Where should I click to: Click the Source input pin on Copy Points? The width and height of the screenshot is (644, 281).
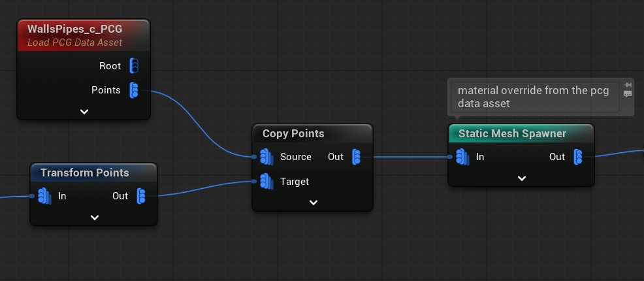266,157
